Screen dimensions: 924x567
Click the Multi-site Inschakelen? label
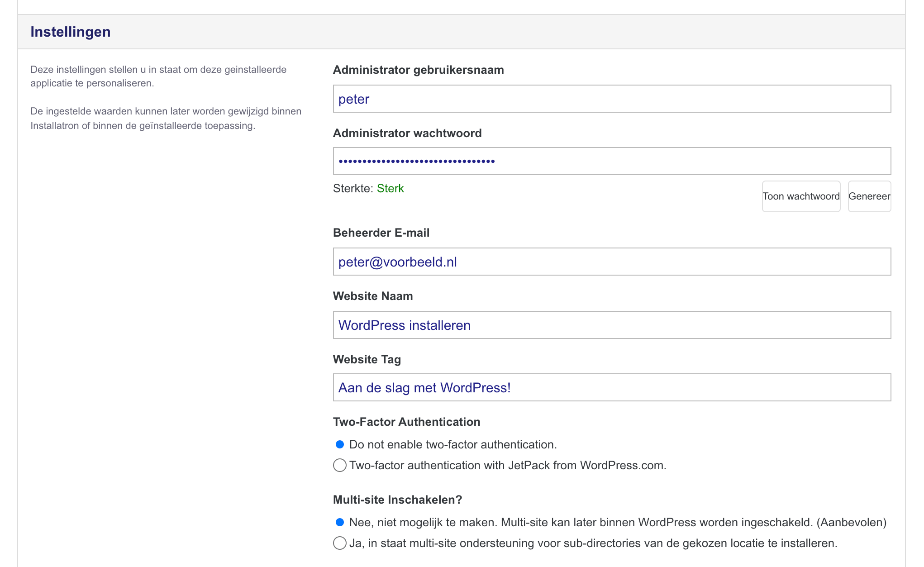397,500
